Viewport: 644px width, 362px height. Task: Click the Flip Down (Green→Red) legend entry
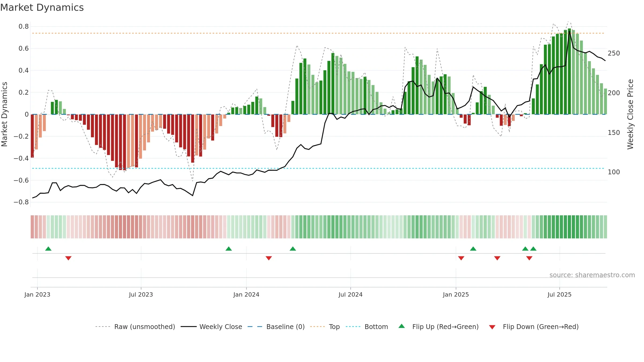(534, 327)
